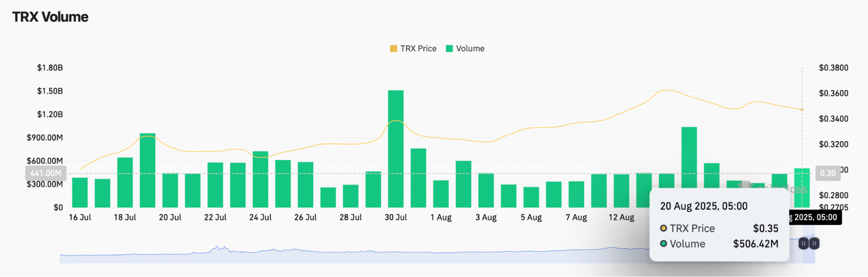Click the mini overview chart spike
This screenshot has height=277, width=868.
[x=217, y=249]
